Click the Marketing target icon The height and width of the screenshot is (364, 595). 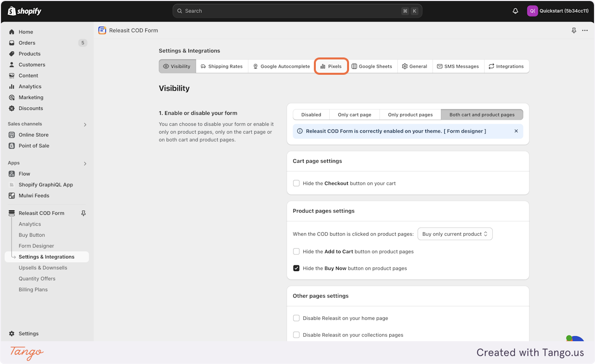tap(12, 98)
